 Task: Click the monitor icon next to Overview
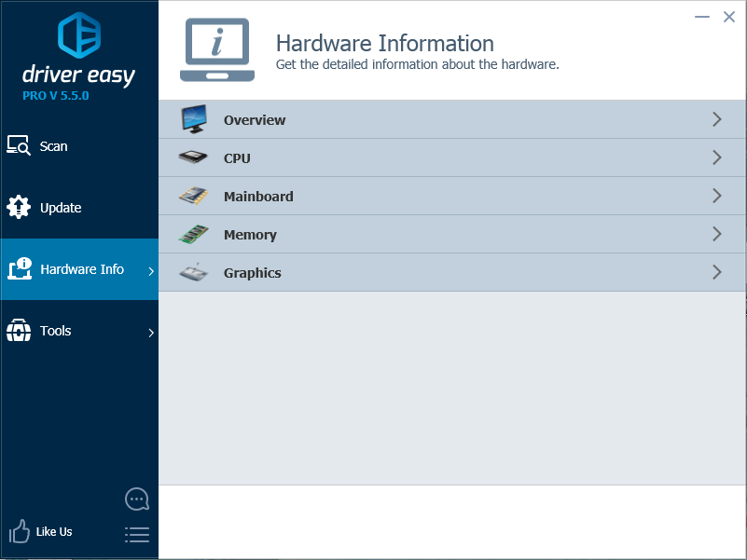coord(194,118)
